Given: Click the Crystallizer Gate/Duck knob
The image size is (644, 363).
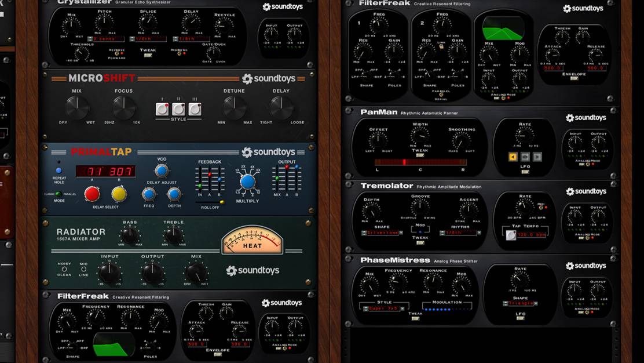Looking at the screenshot, I should point(213,53).
